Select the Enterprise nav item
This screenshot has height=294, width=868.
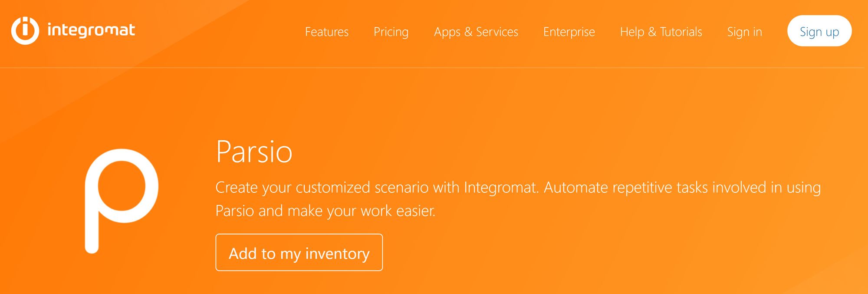[569, 32]
